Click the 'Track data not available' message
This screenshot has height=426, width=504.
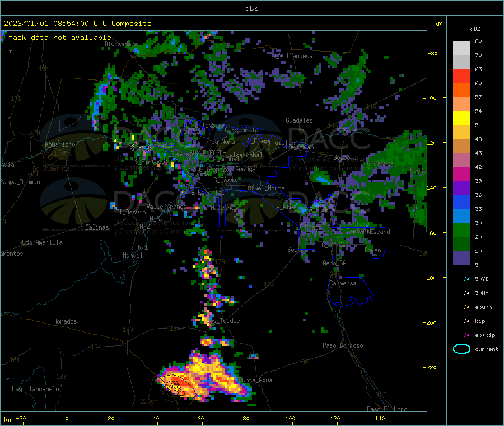pos(58,38)
